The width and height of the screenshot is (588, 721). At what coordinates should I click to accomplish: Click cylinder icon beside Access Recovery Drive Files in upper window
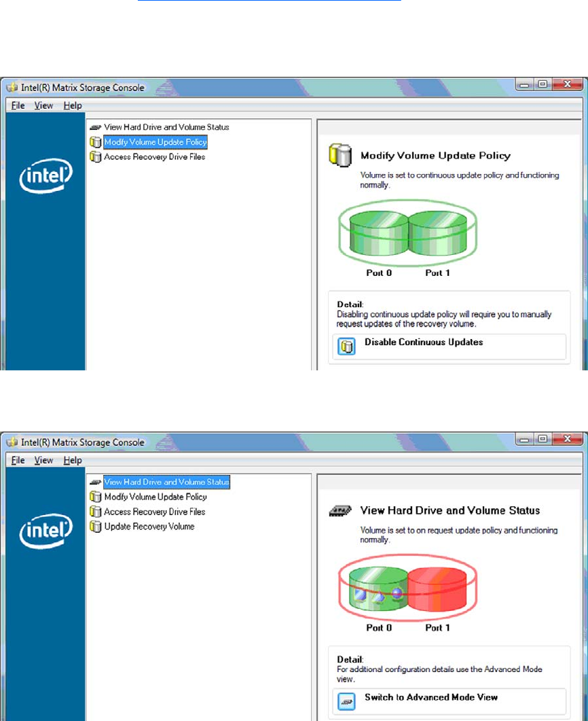(96, 157)
